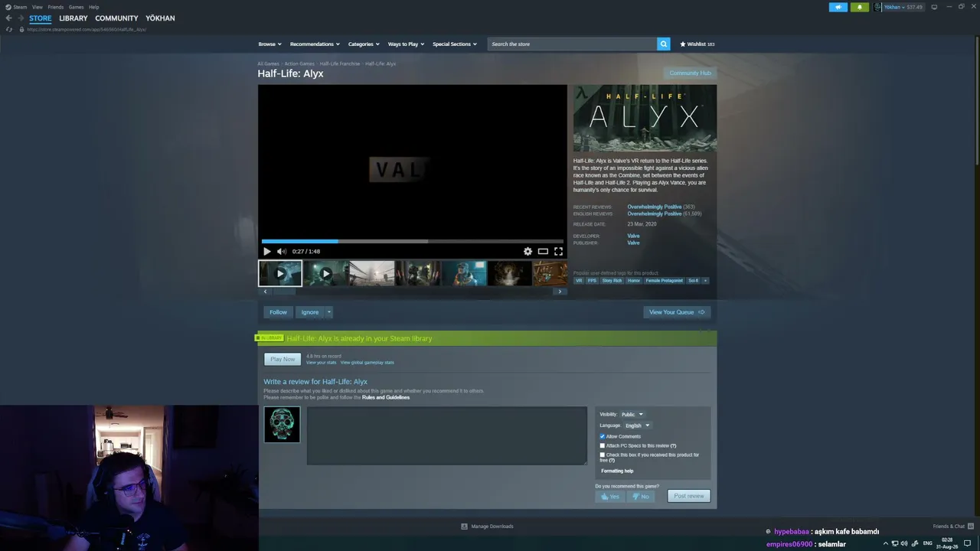Screen dimensions: 980x551
Task: Click the Half-Life Alyx header image
Action: point(645,119)
